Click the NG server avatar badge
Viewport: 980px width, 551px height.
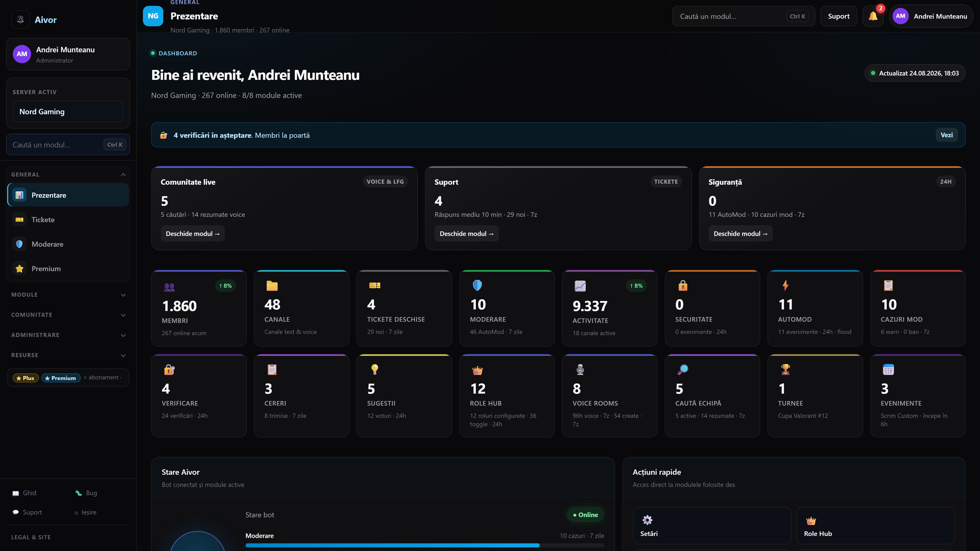(153, 16)
